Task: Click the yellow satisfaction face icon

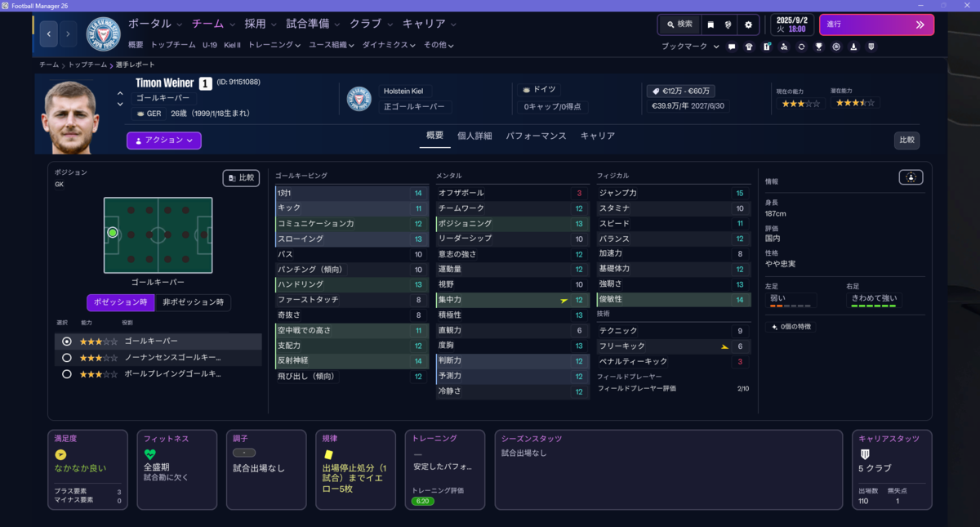Action: 60,454
